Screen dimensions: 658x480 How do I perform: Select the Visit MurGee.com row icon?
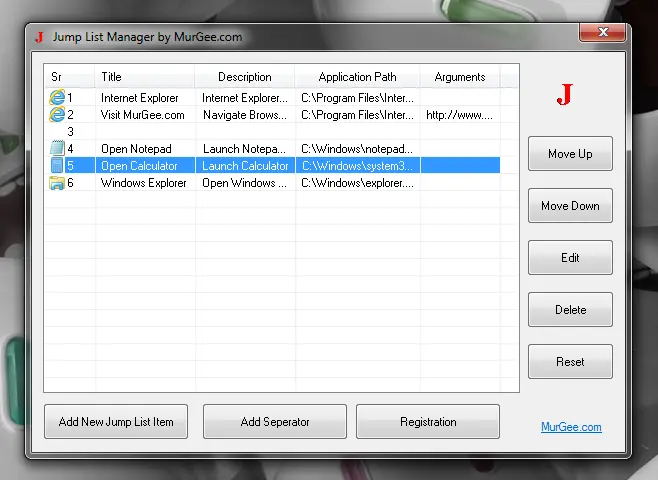57,115
